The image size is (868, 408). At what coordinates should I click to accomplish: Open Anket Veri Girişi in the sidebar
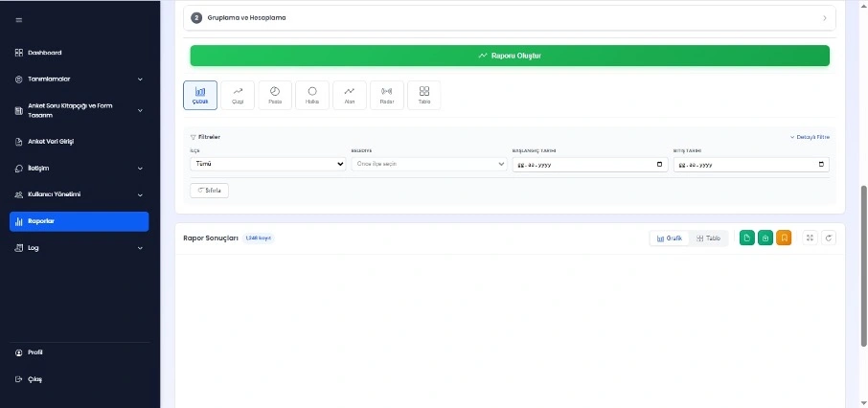tap(80, 141)
